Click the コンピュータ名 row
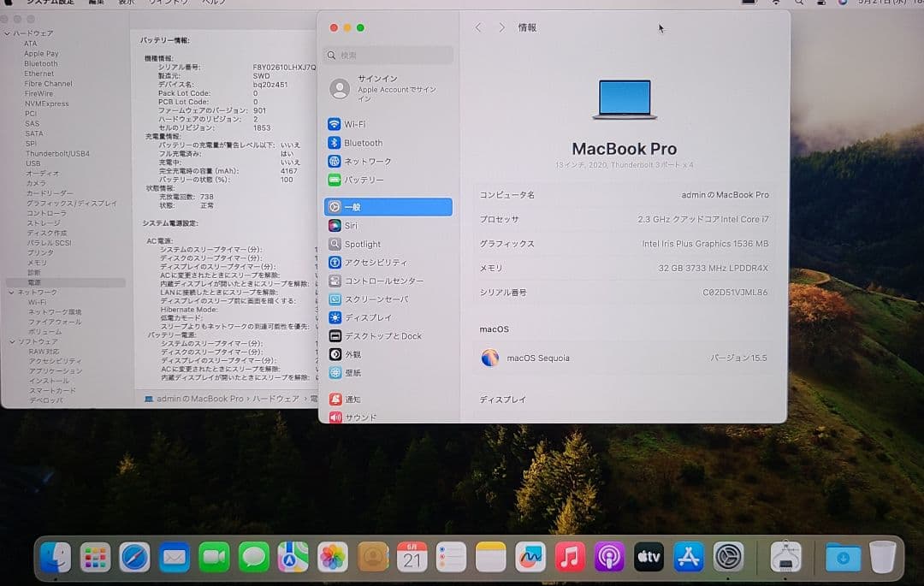 pyautogui.click(x=624, y=195)
